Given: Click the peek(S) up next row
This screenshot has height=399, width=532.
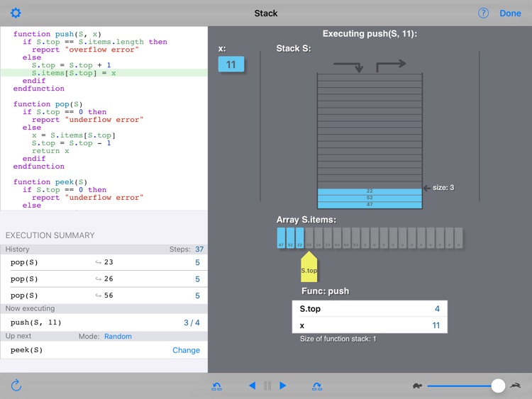Looking at the screenshot, I should [x=104, y=350].
